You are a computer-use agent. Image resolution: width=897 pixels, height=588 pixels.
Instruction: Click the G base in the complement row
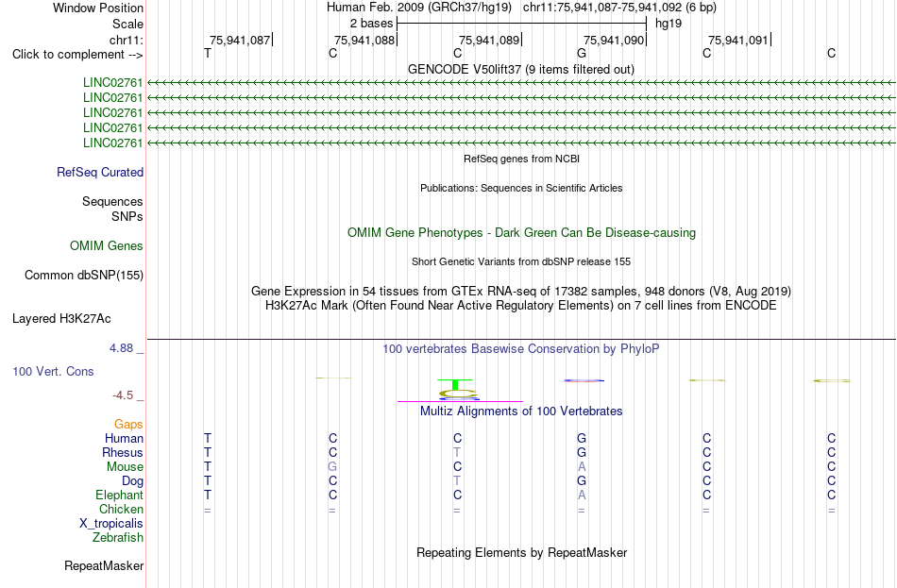(582, 53)
